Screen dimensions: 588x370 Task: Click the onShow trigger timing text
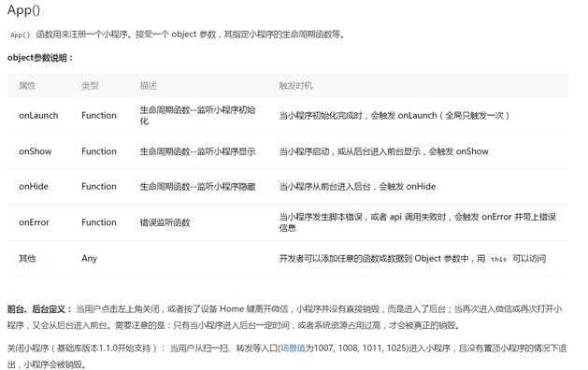(x=383, y=151)
